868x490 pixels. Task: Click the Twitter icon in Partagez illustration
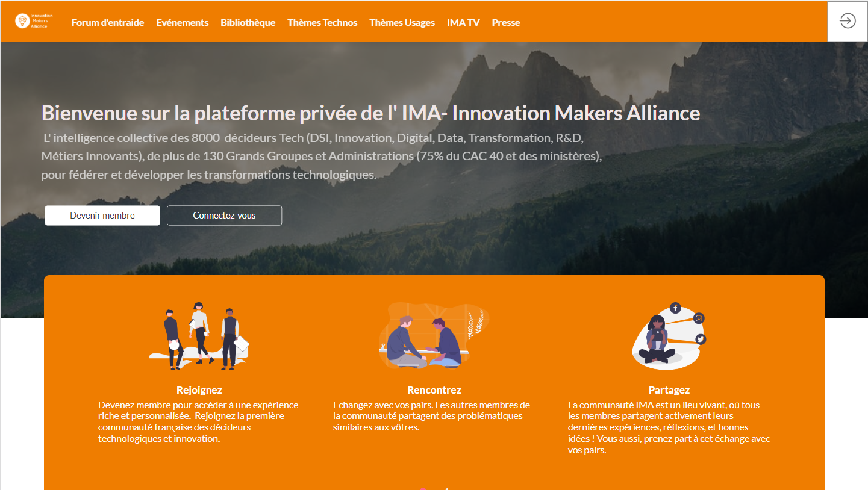(x=700, y=340)
